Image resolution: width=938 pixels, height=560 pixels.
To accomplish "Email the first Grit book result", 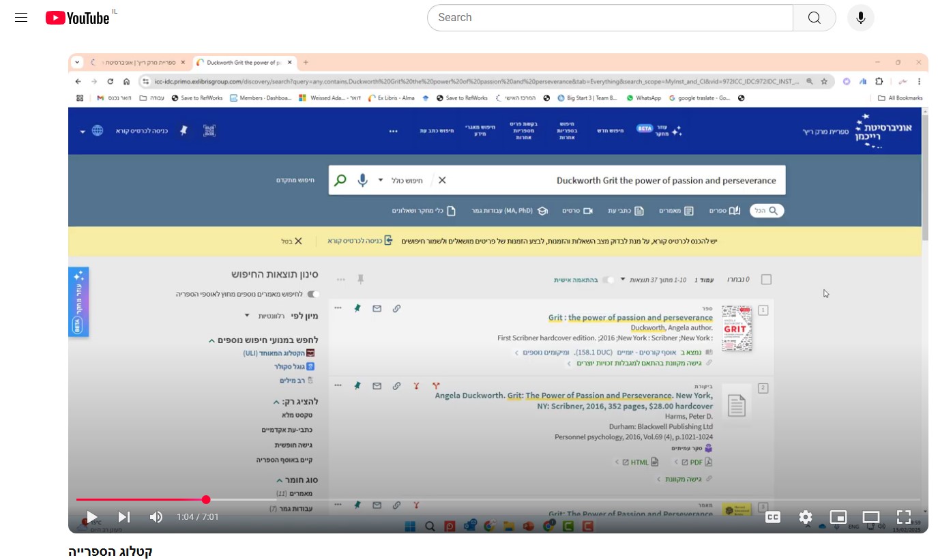I will click(x=377, y=308).
